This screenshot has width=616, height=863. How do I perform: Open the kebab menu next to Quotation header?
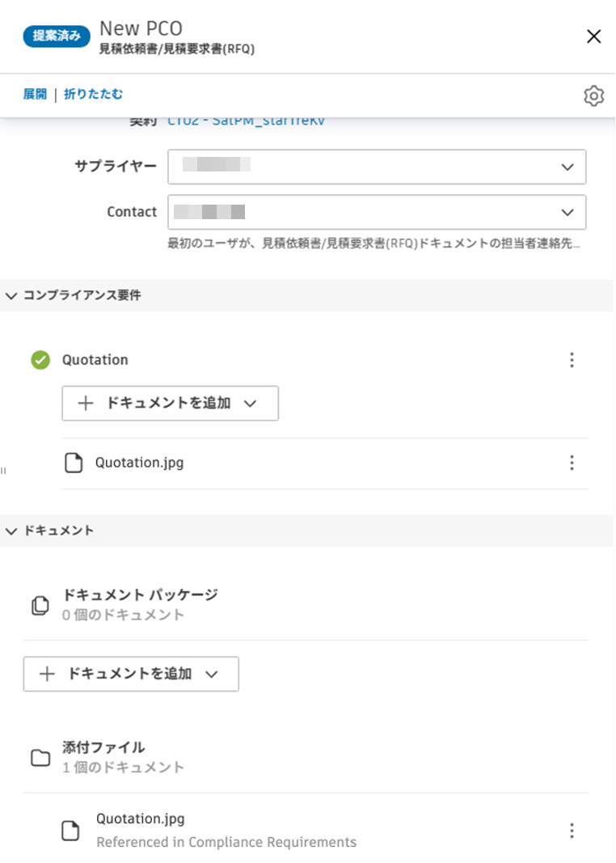(572, 360)
